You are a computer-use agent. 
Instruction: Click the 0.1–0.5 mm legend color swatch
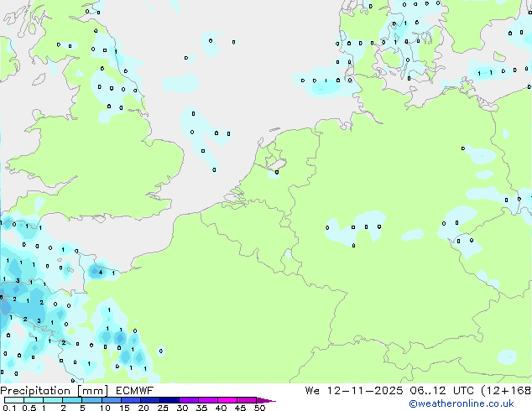[14, 400]
